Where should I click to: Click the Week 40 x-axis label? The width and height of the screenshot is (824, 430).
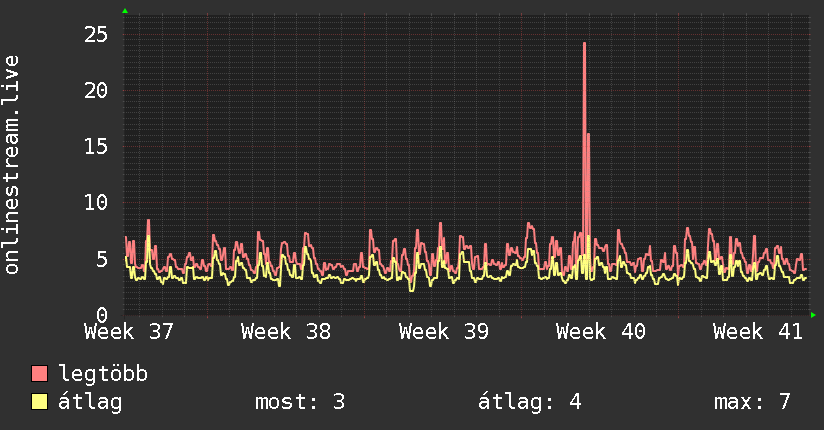601,332
